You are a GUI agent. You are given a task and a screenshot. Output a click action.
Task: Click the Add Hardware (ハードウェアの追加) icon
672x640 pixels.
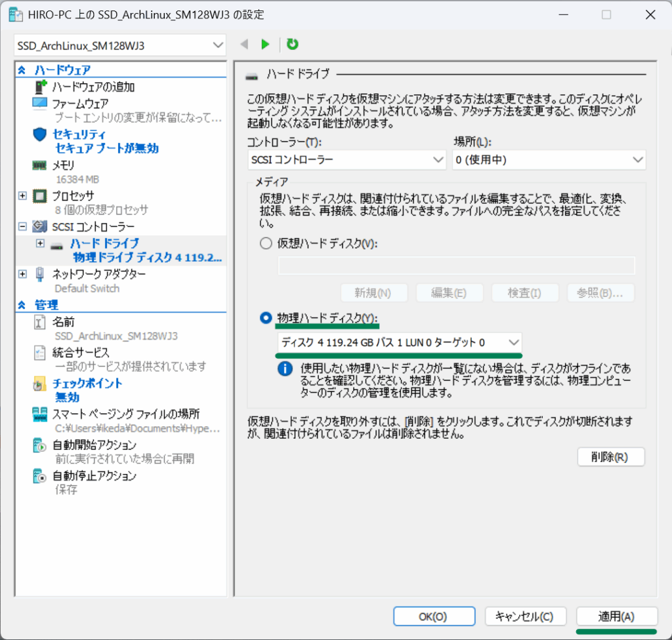(x=40, y=87)
